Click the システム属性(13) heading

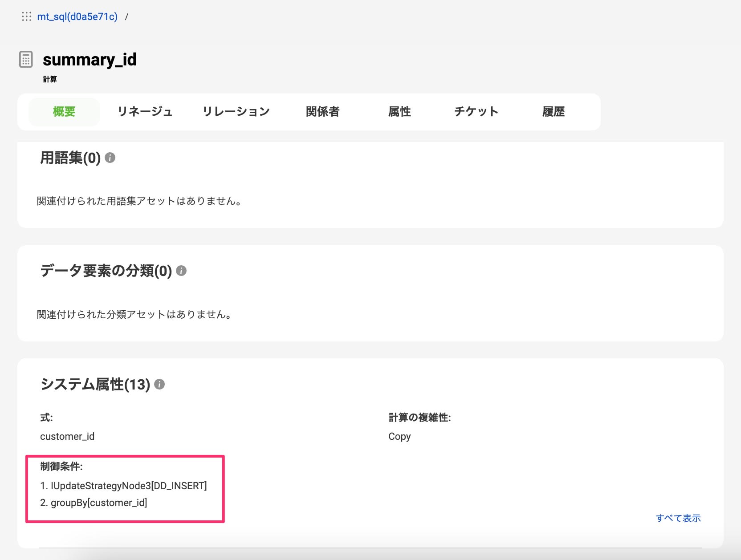click(x=95, y=384)
